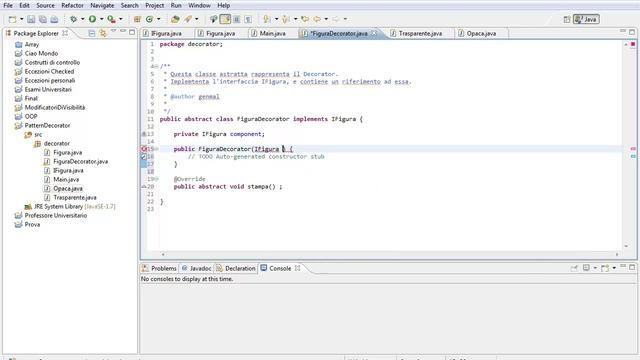640x360 pixels.
Task: Select the Java perspective button
Action: tap(586, 19)
